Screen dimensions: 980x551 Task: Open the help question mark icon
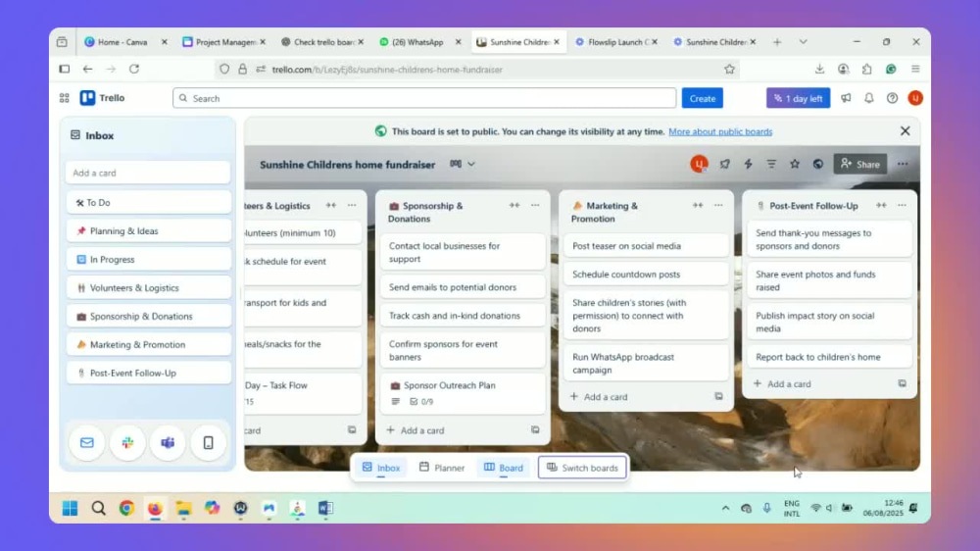[x=892, y=98]
